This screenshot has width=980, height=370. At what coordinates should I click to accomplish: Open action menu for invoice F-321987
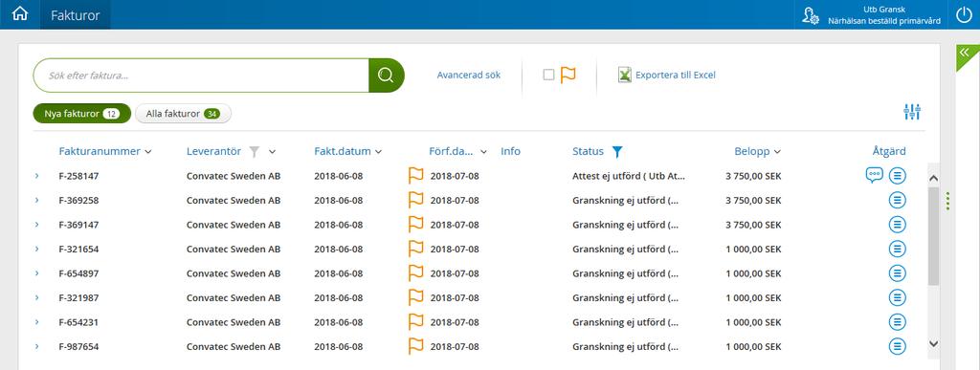[898, 297]
